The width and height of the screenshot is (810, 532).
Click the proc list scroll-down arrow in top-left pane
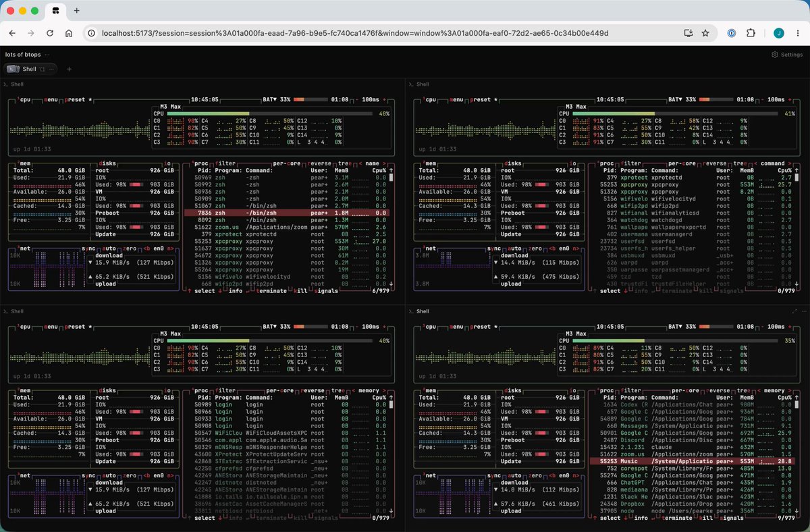(391, 284)
